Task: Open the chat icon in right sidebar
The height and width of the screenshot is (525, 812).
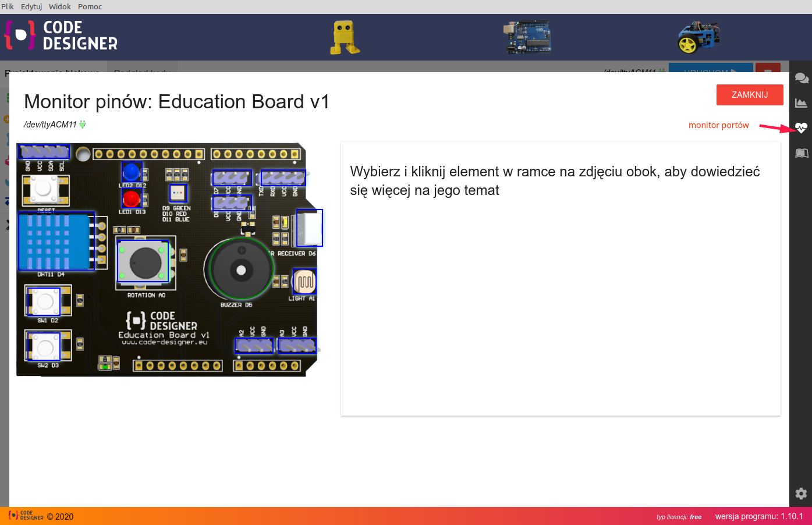Action: pyautogui.click(x=802, y=78)
